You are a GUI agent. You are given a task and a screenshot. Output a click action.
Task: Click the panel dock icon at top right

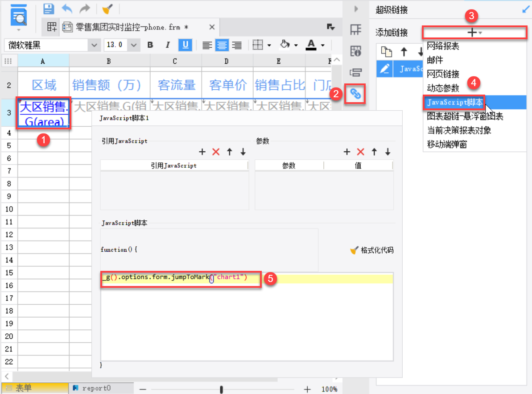tap(526, 9)
